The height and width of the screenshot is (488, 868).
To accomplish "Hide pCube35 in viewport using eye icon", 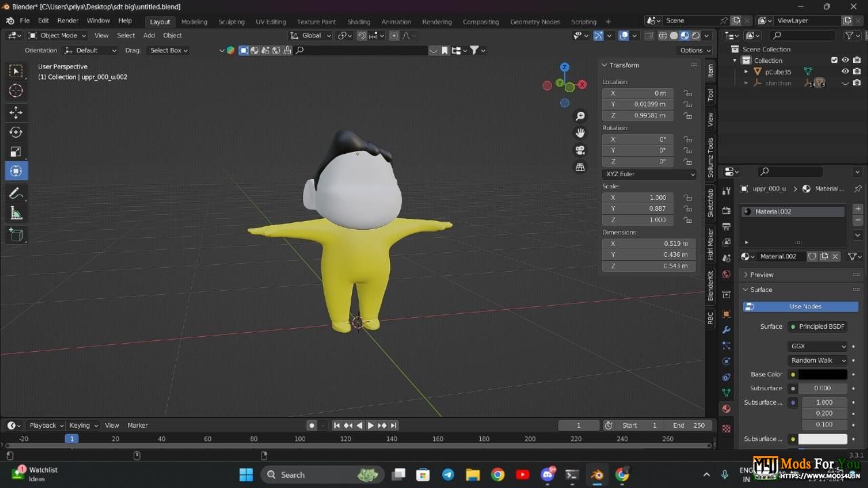I will (845, 71).
